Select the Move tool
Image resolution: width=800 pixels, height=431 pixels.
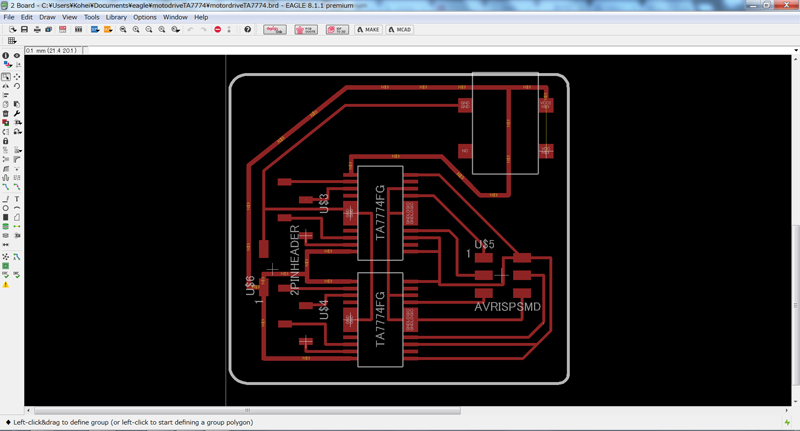pyautogui.click(x=17, y=77)
